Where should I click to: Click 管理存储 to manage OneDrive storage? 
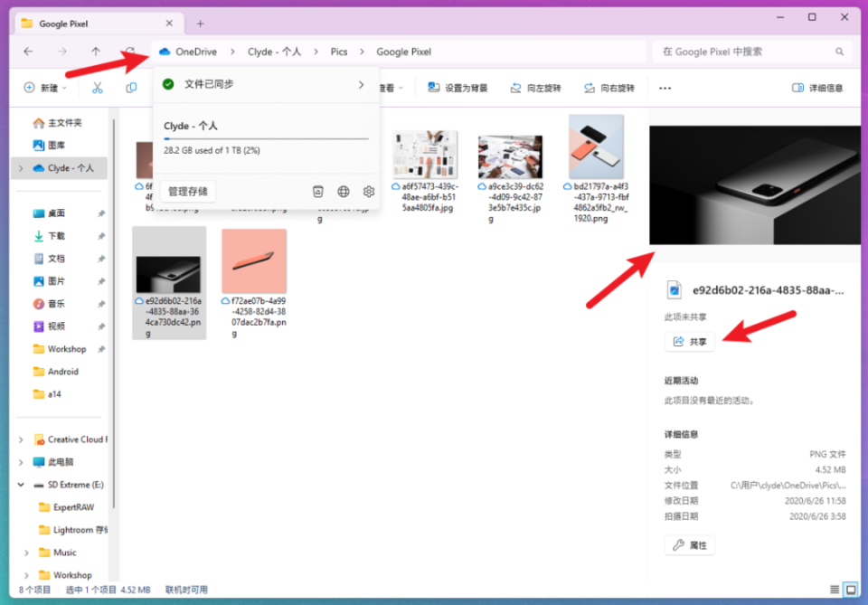click(188, 191)
